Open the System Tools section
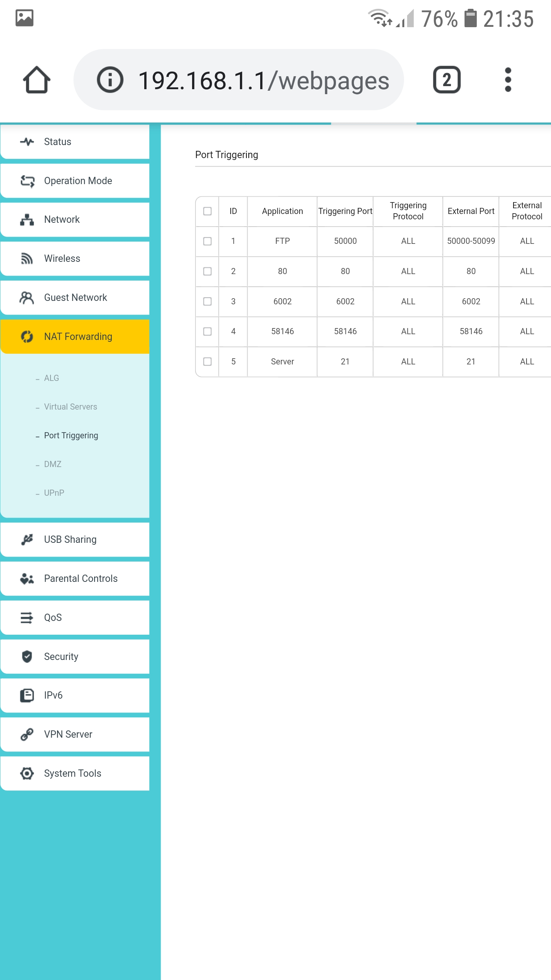This screenshot has height=980, width=551. (75, 773)
